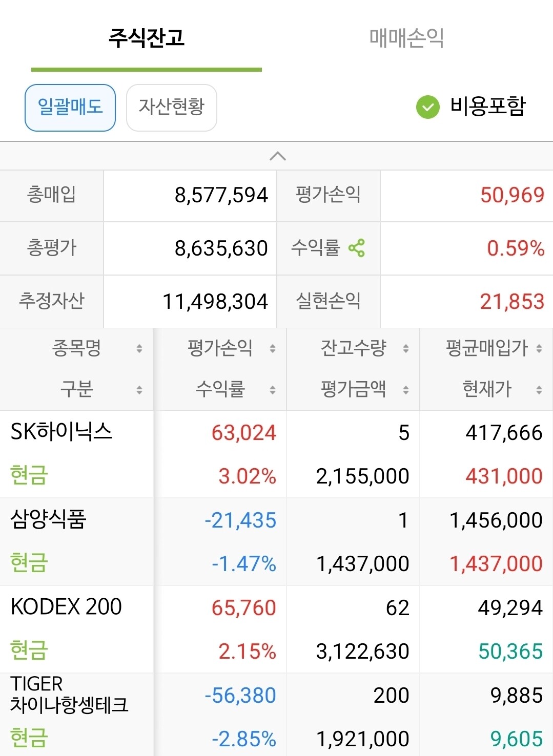This screenshot has height=756, width=553.
Task: Tap 현금 label under TIGER 차이나항셍테크
Action: pos(29,738)
